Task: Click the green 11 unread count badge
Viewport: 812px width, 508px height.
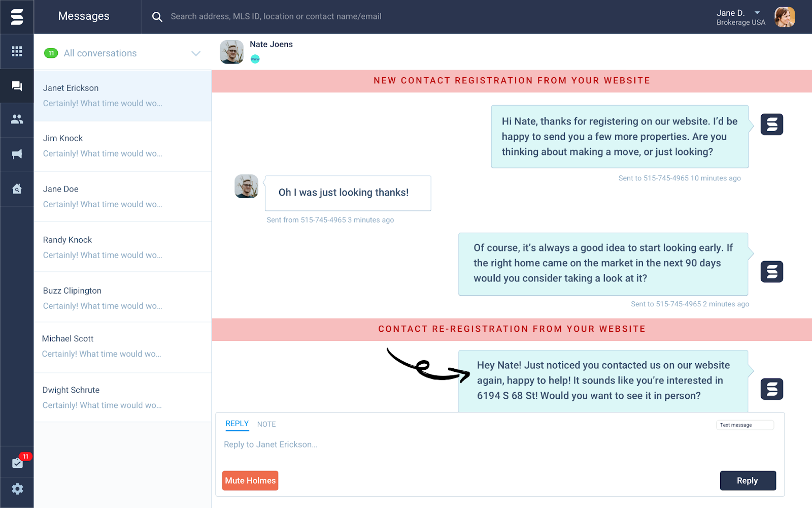Action: click(x=51, y=53)
